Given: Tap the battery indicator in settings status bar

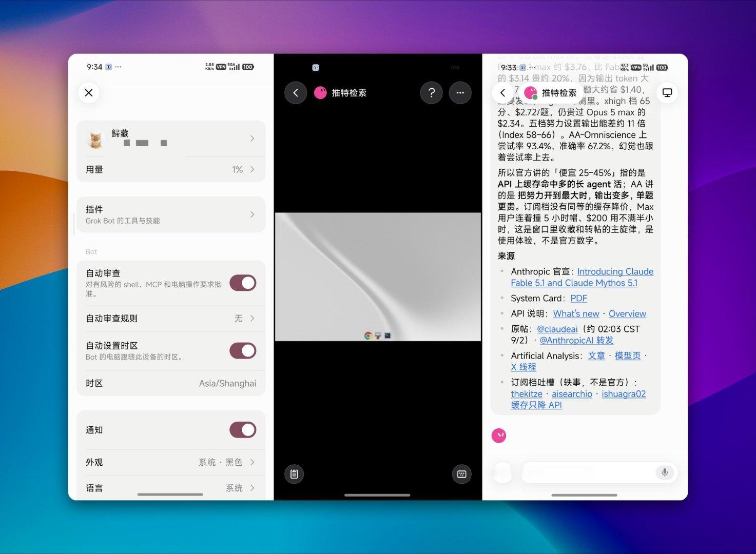Looking at the screenshot, I should coord(248,67).
